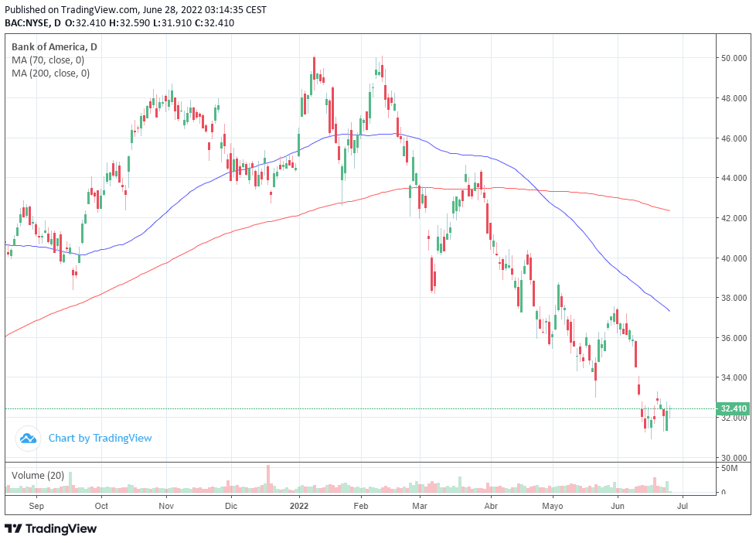Click the Dic label on time axis
Screen dimensions: 756x543
pos(231,506)
